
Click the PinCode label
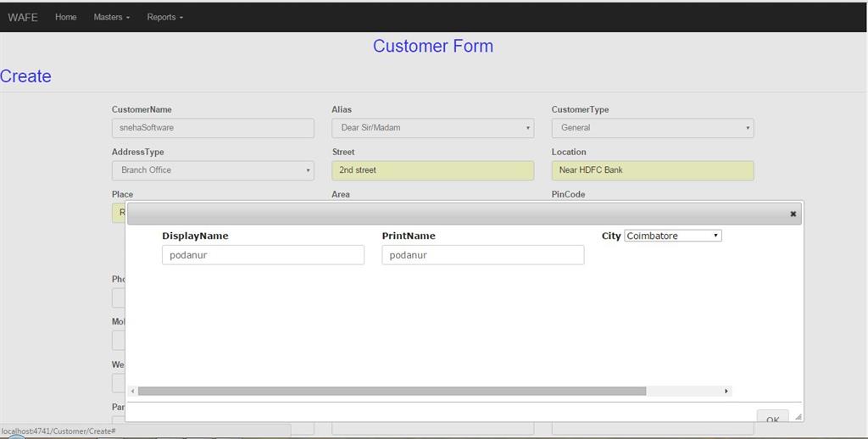tap(568, 194)
